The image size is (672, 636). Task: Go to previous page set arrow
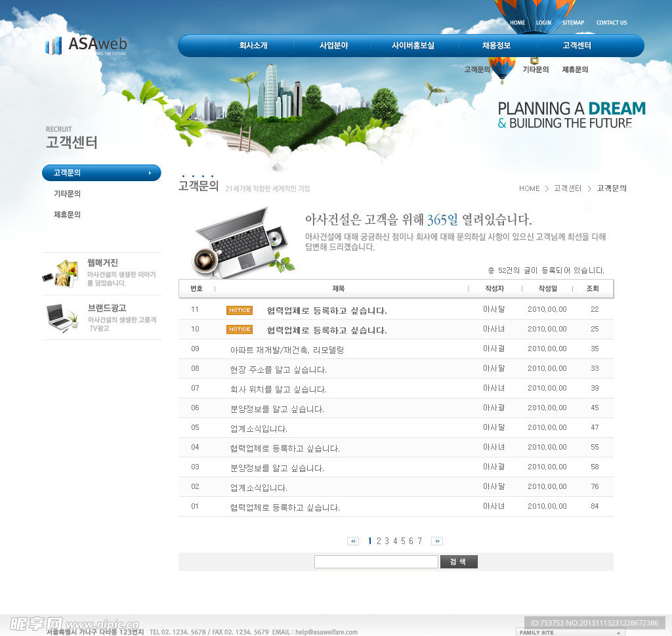click(x=352, y=541)
